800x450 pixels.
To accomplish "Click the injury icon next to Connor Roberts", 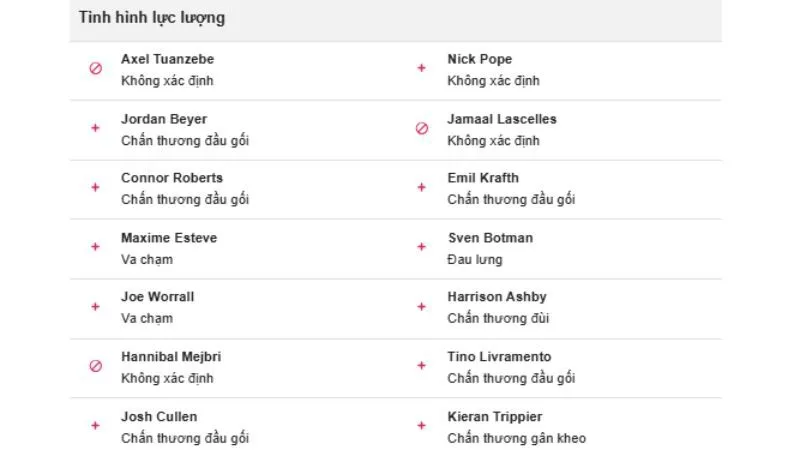I will tap(96, 187).
